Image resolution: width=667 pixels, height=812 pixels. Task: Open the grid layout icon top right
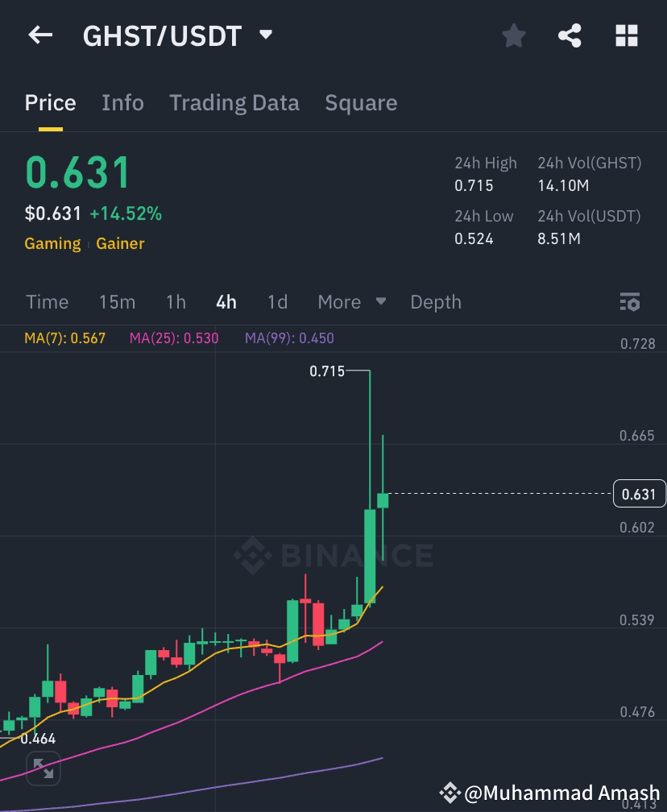pyautogui.click(x=627, y=35)
